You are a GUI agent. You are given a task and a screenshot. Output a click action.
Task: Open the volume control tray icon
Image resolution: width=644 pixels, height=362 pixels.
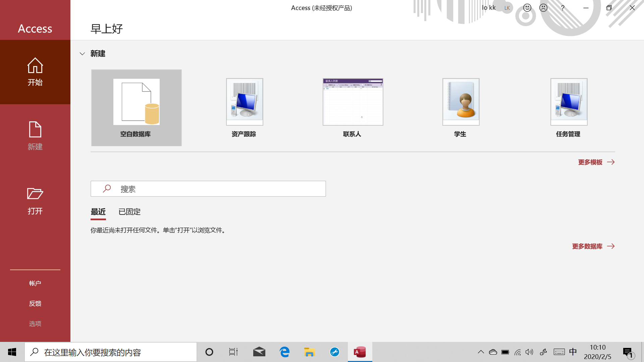529,352
